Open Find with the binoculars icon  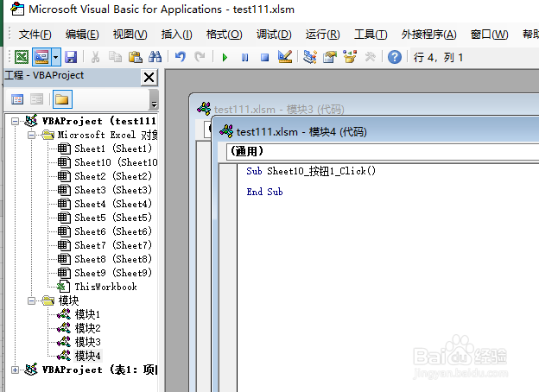(155, 57)
